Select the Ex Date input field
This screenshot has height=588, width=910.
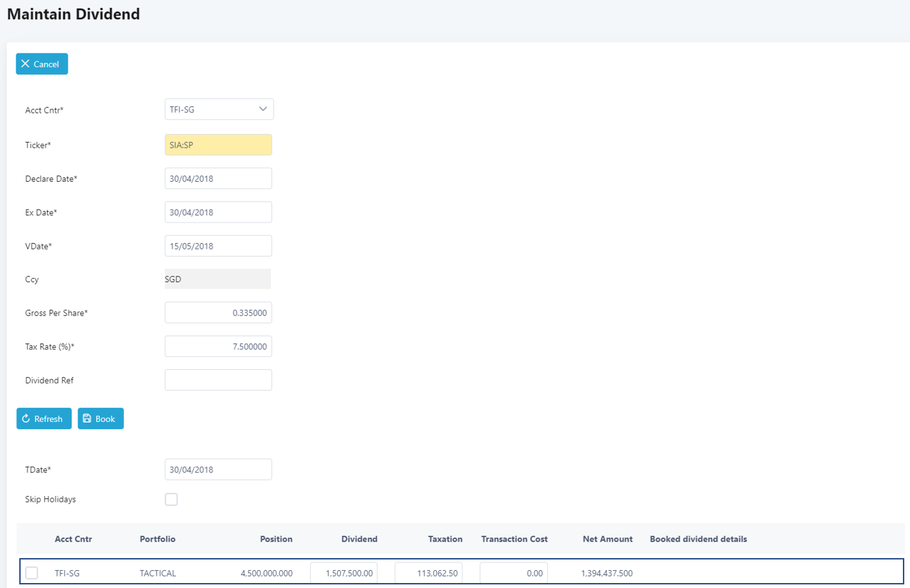[x=218, y=212]
